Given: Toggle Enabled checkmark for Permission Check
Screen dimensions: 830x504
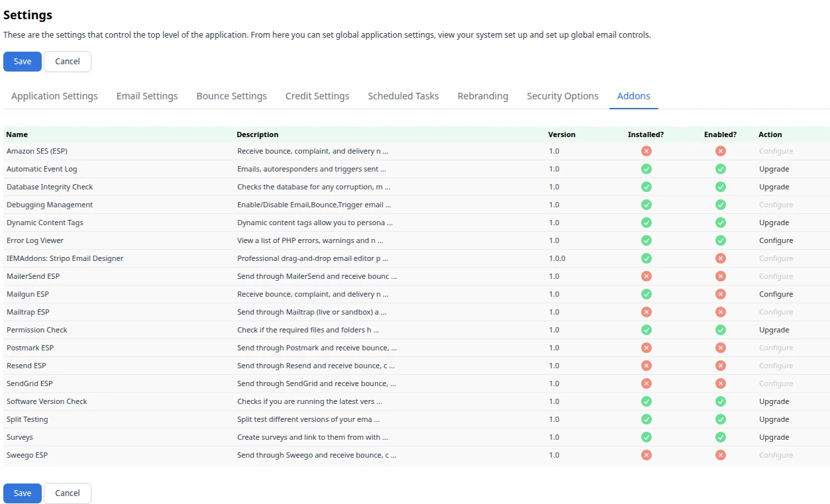Looking at the screenshot, I should click(x=721, y=330).
